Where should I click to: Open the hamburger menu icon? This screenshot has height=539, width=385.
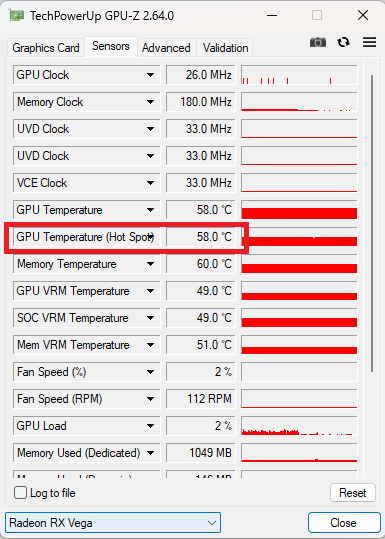(x=369, y=42)
